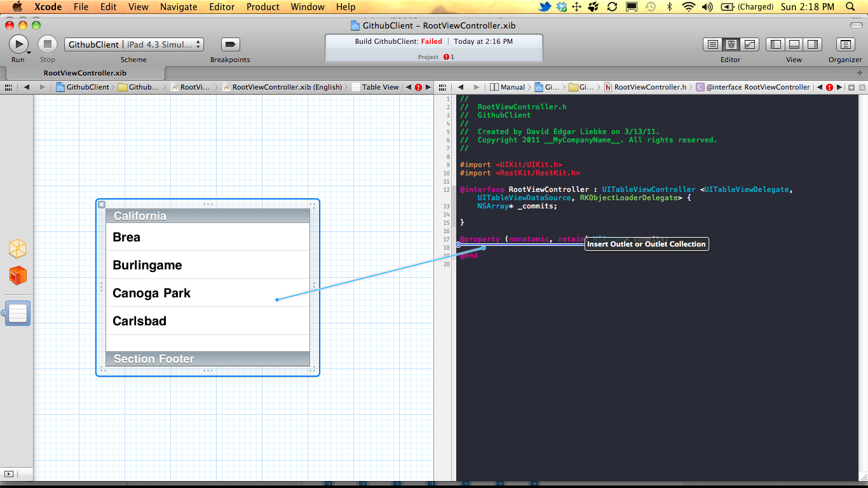Select the Carlsbad table row
This screenshot has height=488, width=868.
coord(208,321)
